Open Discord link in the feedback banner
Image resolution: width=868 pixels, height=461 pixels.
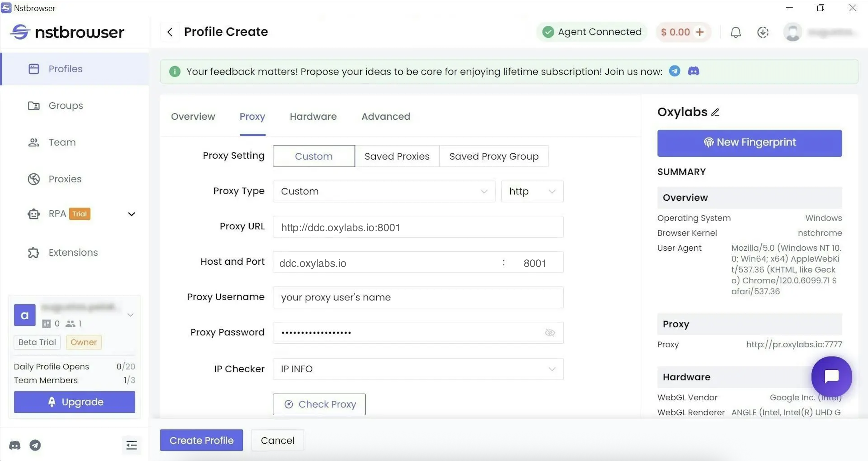coord(693,71)
